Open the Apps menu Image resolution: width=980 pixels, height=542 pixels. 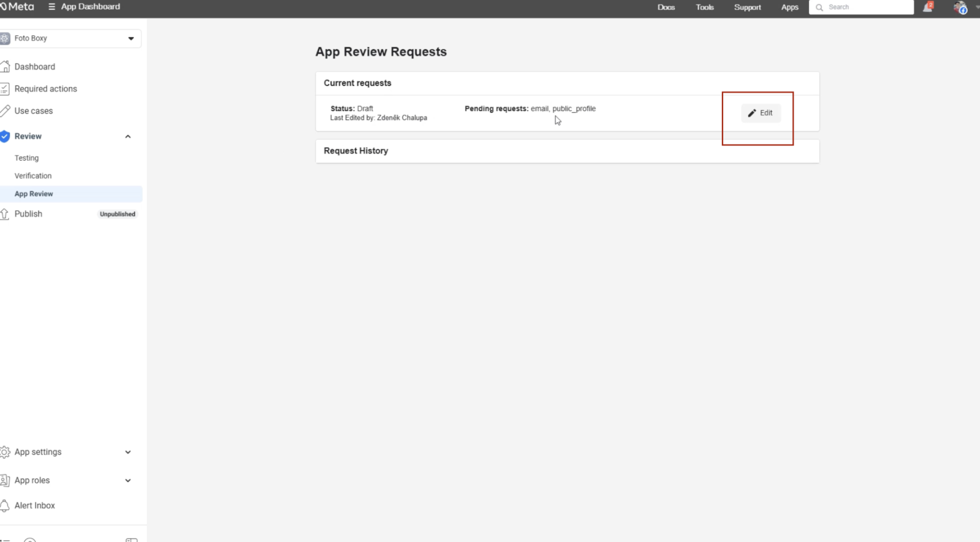pos(790,7)
